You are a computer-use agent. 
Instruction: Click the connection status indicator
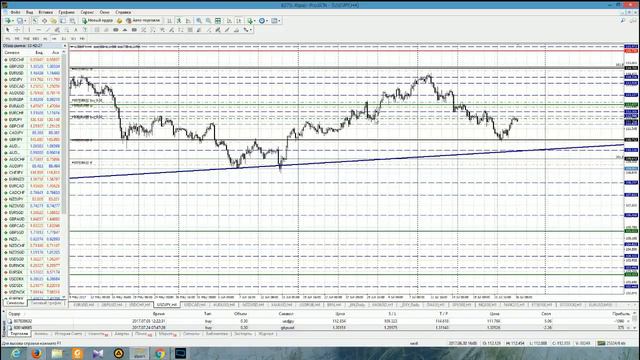611,343
